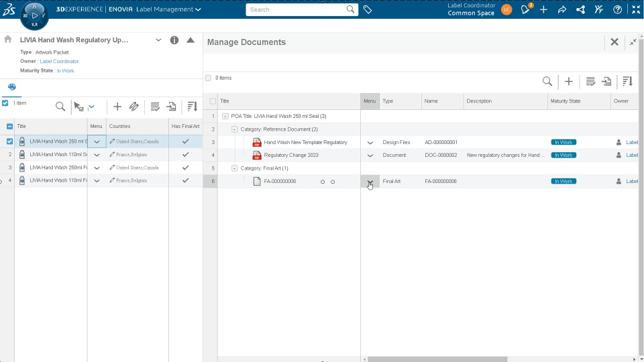644x362 pixels.
Task: Open notifications with badge 2
Action: (526, 9)
